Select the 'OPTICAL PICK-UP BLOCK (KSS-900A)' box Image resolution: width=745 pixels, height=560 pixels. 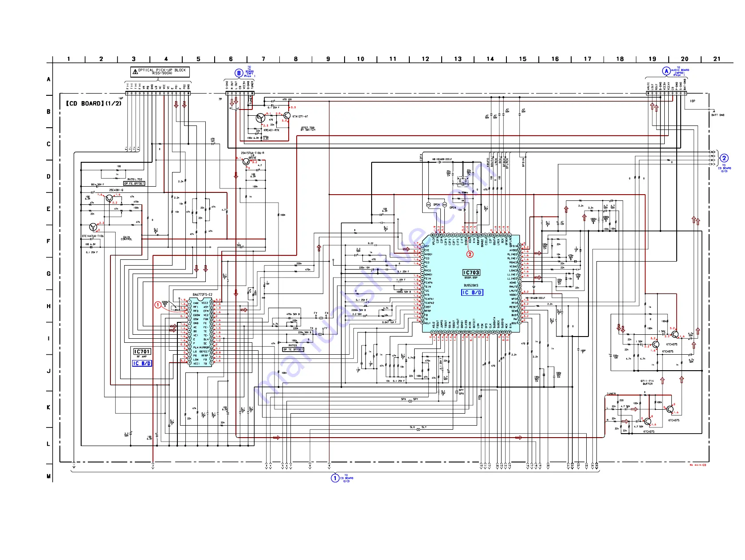(x=160, y=71)
